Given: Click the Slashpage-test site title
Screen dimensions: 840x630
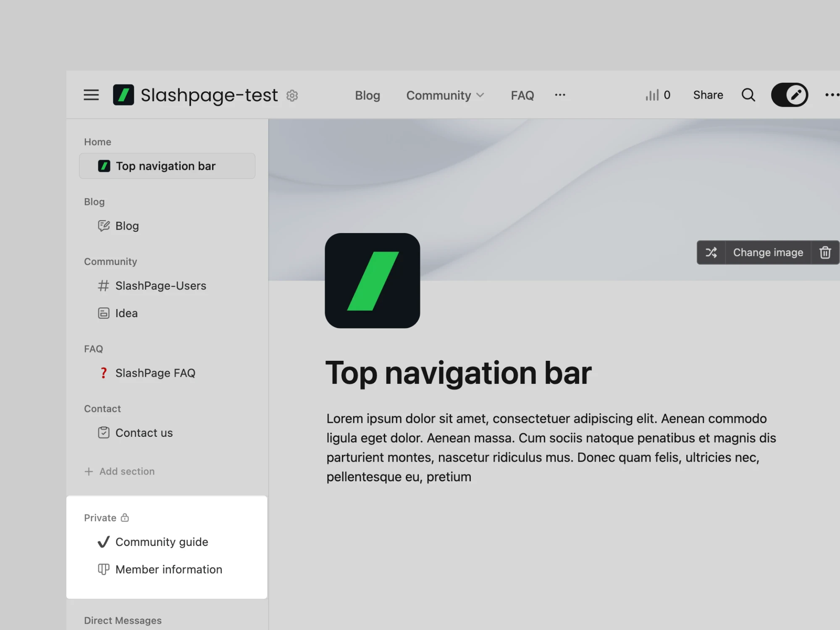Looking at the screenshot, I should coord(209,95).
